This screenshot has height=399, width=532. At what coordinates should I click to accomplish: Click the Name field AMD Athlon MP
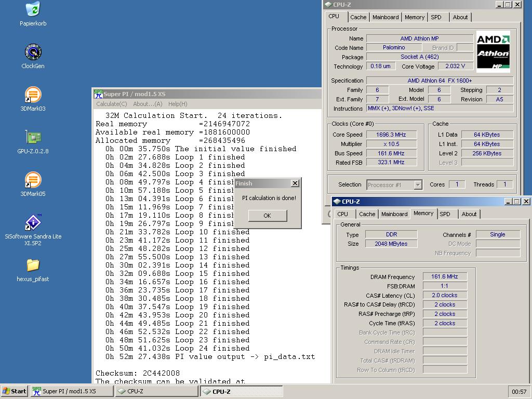pyautogui.click(x=420, y=38)
